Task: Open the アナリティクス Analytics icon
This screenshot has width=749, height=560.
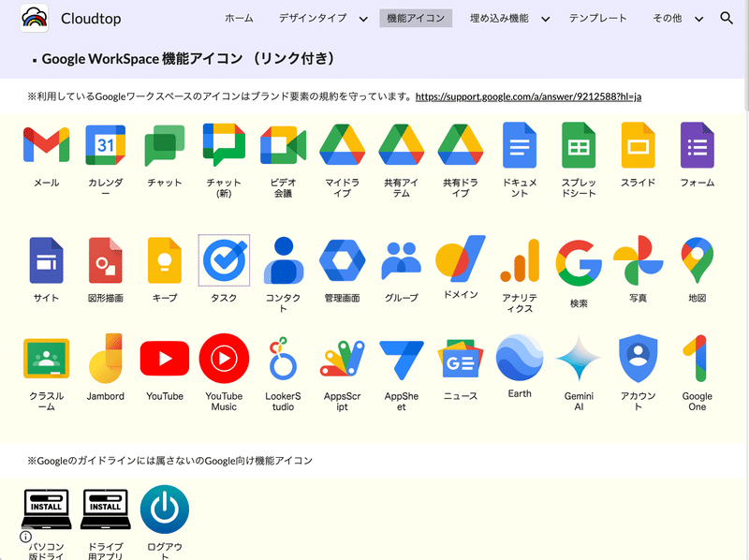Action: click(x=520, y=260)
